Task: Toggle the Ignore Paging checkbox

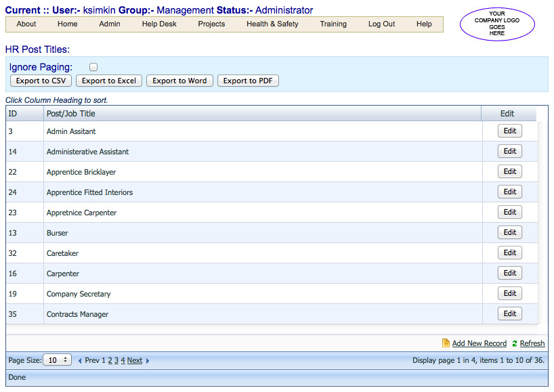Action: pyautogui.click(x=93, y=67)
